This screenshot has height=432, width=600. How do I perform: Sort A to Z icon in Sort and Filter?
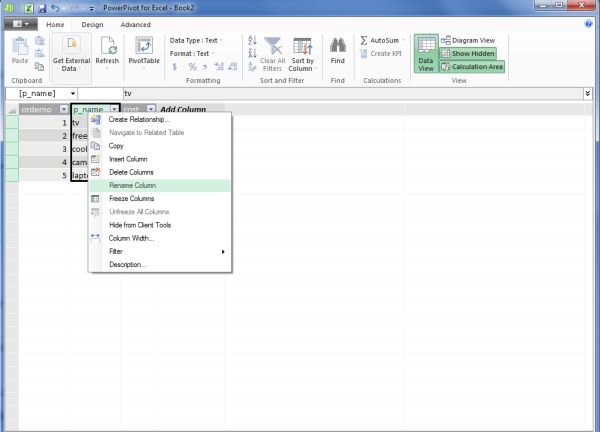[252, 40]
